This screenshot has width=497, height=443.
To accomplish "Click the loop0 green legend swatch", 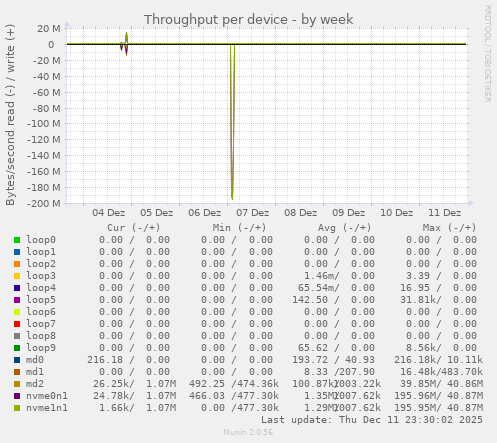I will pos(17,240).
